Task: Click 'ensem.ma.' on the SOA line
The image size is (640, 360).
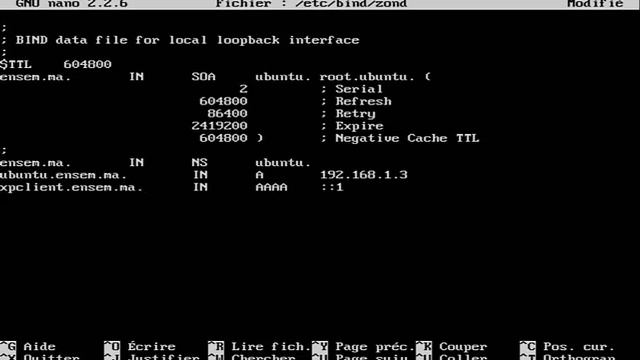Action: tap(36, 77)
